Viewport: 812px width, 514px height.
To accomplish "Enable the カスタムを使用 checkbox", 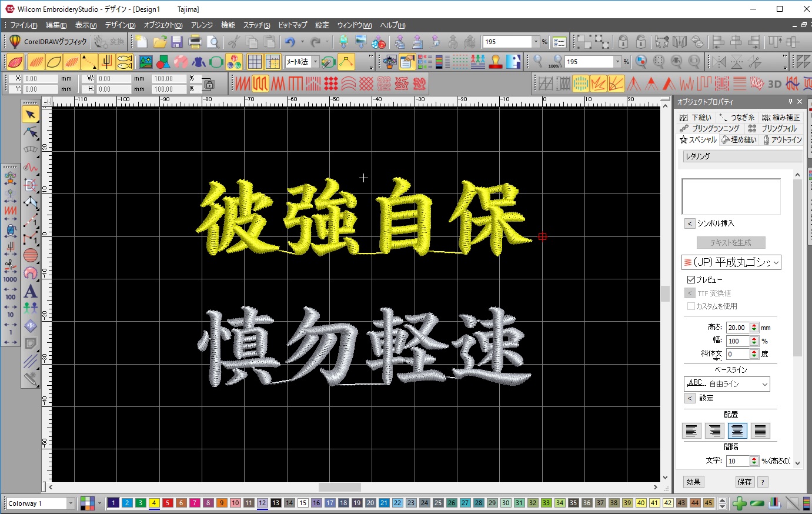I will (x=691, y=306).
